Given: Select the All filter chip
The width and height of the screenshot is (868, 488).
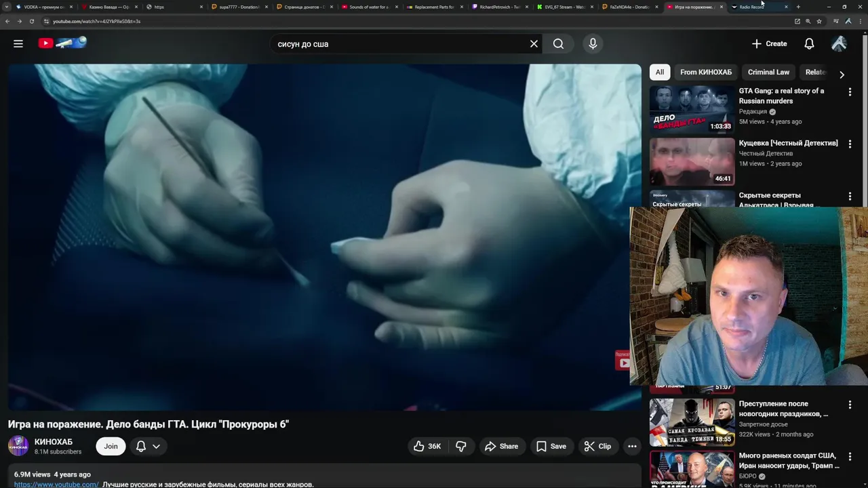Looking at the screenshot, I should pos(660,73).
